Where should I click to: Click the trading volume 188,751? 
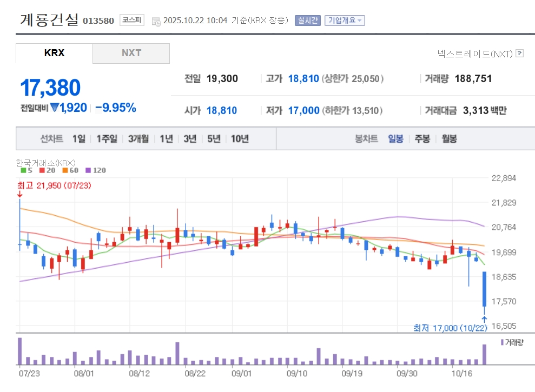(473, 79)
